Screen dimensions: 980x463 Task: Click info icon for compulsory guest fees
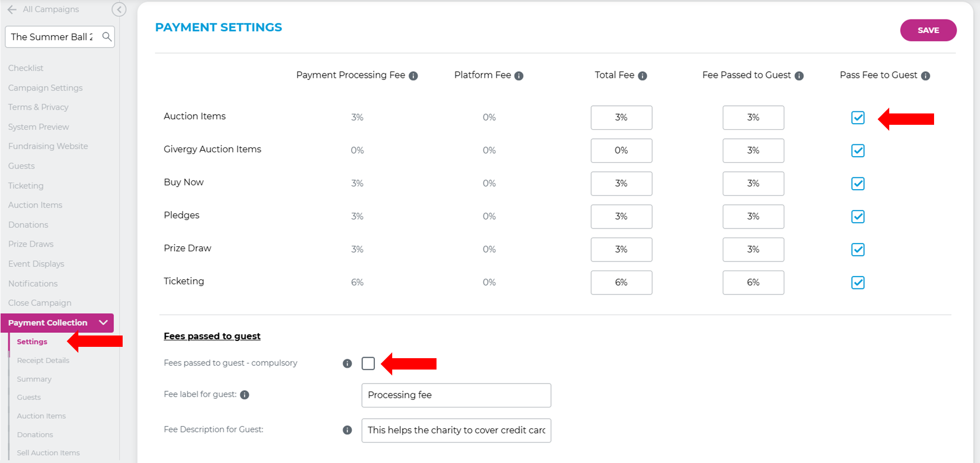(x=347, y=364)
